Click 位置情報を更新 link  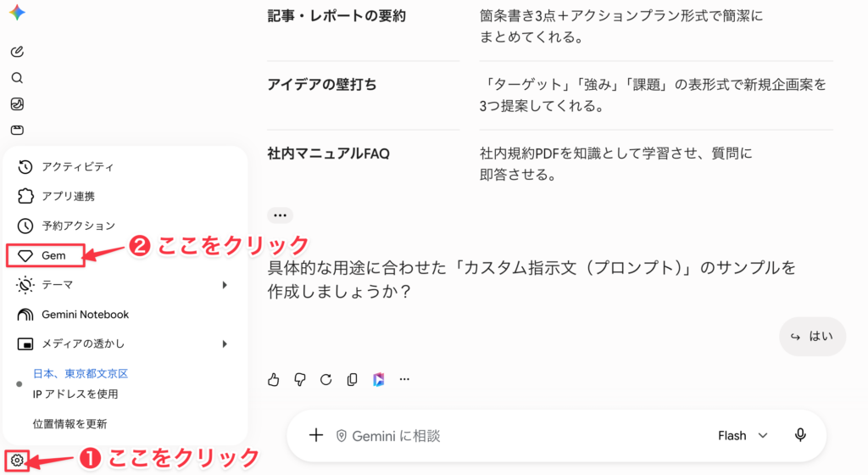(70, 424)
